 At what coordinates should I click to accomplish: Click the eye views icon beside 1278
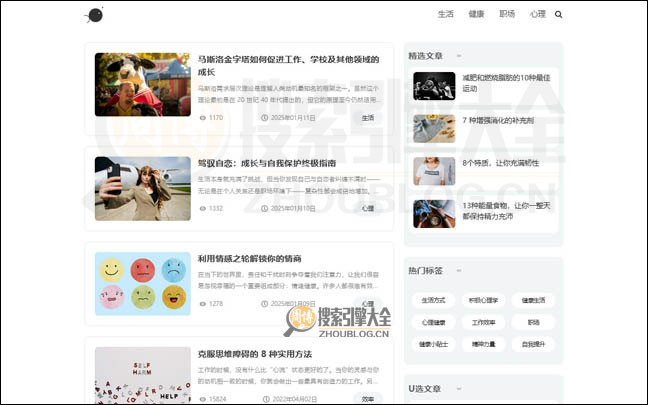202,304
